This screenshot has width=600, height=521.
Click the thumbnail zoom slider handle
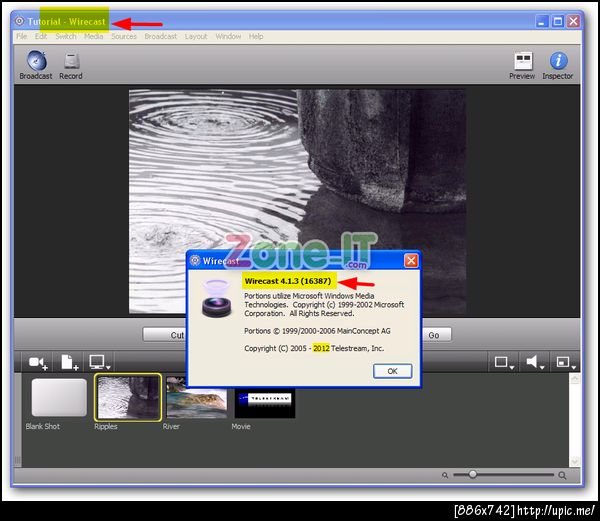(473, 474)
